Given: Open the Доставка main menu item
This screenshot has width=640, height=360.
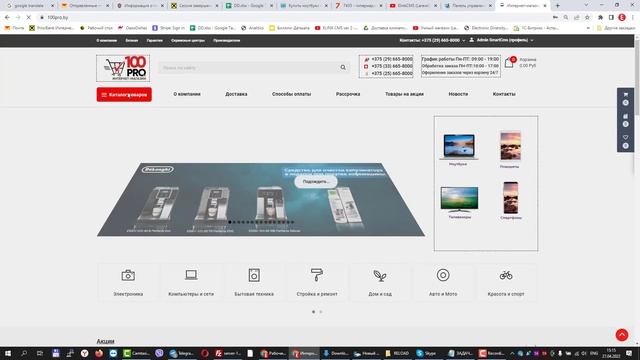Looking at the screenshot, I should [x=236, y=94].
